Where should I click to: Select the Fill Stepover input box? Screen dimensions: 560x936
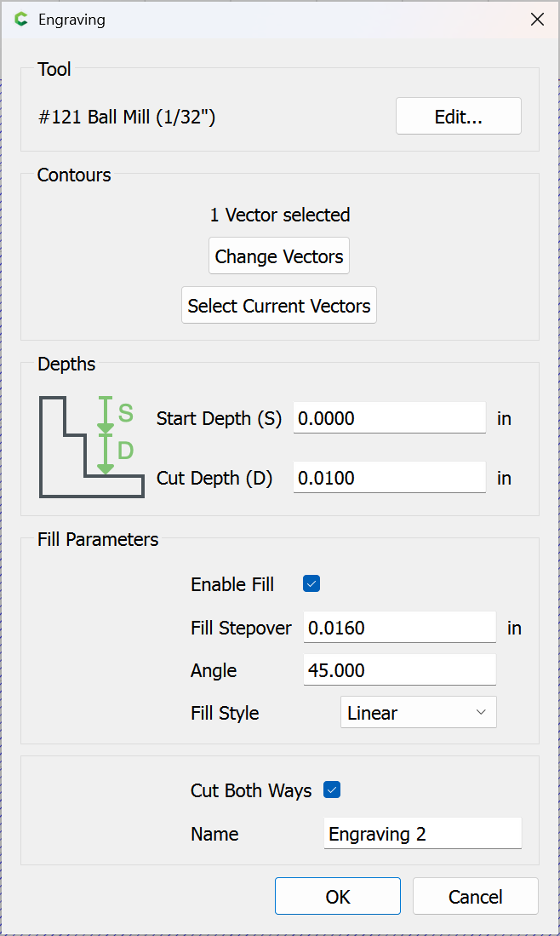(399, 629)
